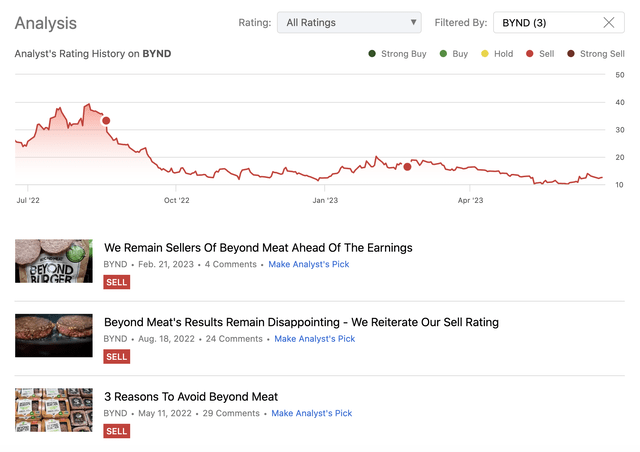Open Beyond Burger article thumbnail

click(54, 261)
